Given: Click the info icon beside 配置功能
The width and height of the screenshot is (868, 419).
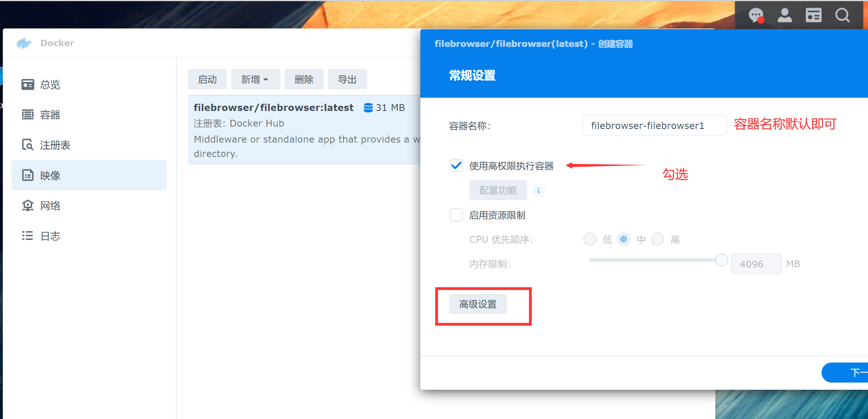Looking at the screenshot, I should pos(538,190).
